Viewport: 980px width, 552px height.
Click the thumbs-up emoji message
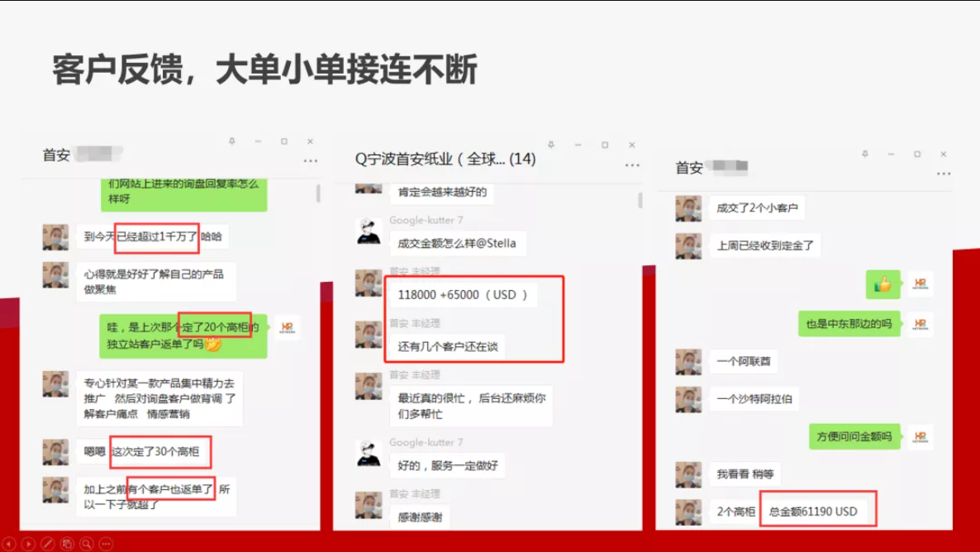tap(882, 284)
